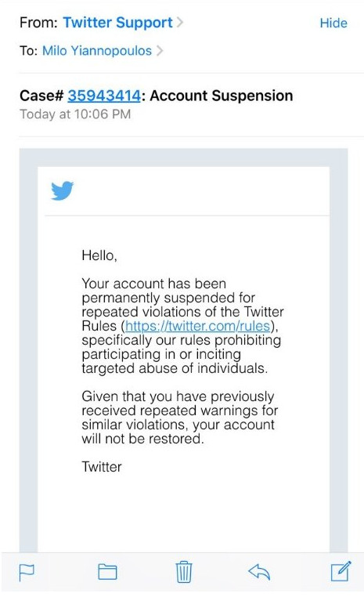
Task: Open case number 35943414 link
Action: tap(104, 96)
